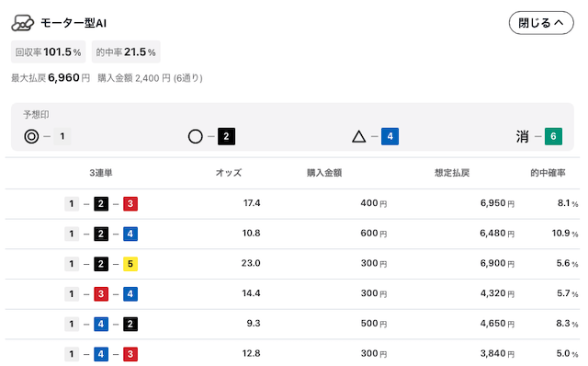Click the 3,840円 expected payout
This screenshot has width=588, height=366.
pyautogui.click(x=497, y=353)
